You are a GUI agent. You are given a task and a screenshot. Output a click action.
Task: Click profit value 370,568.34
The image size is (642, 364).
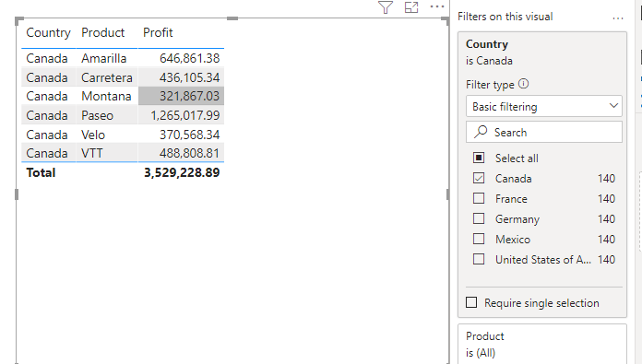point(190,135)
